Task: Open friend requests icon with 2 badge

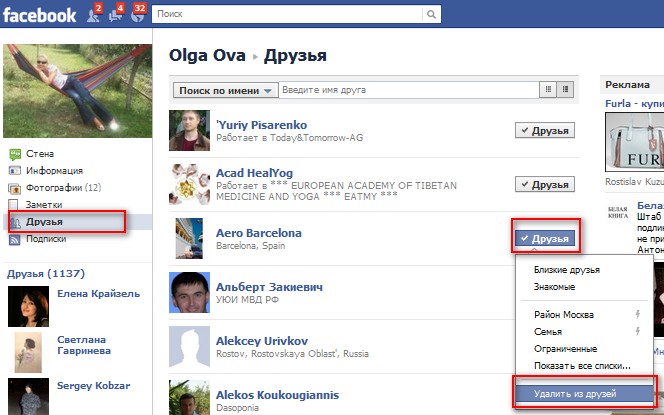Action: click(94, 13)
